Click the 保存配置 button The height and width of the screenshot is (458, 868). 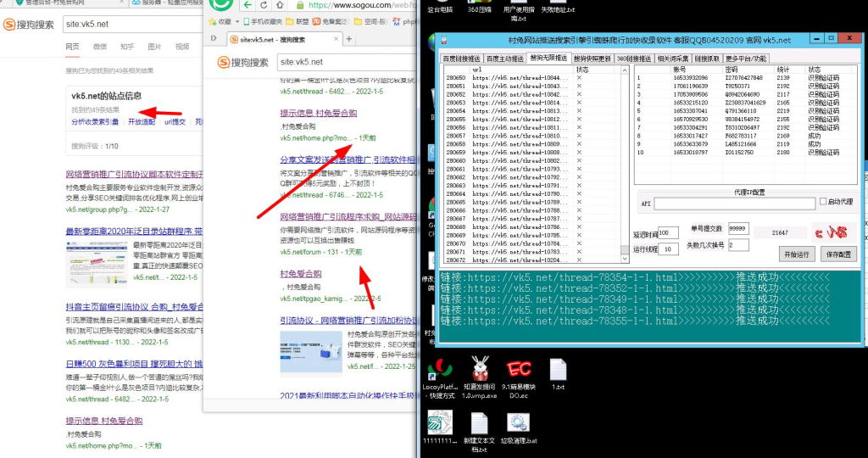[x=838, y=254]
